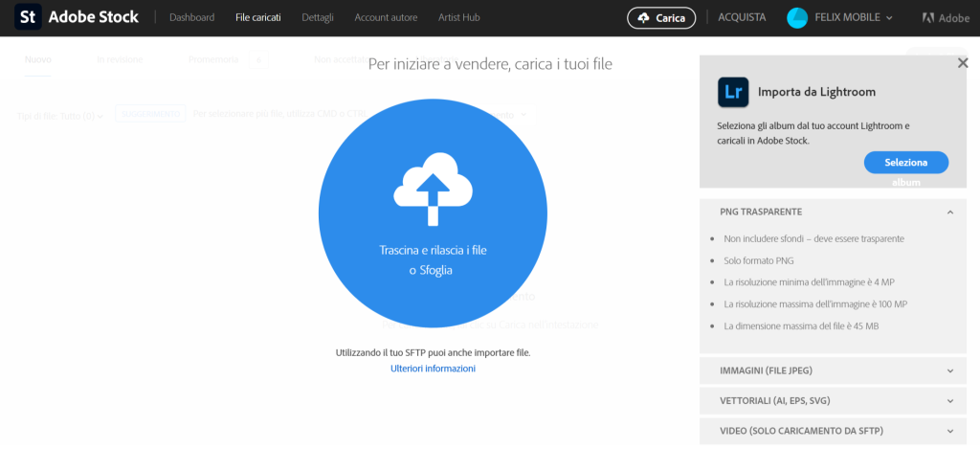Close the upload overlay with X

click(963, 62)
